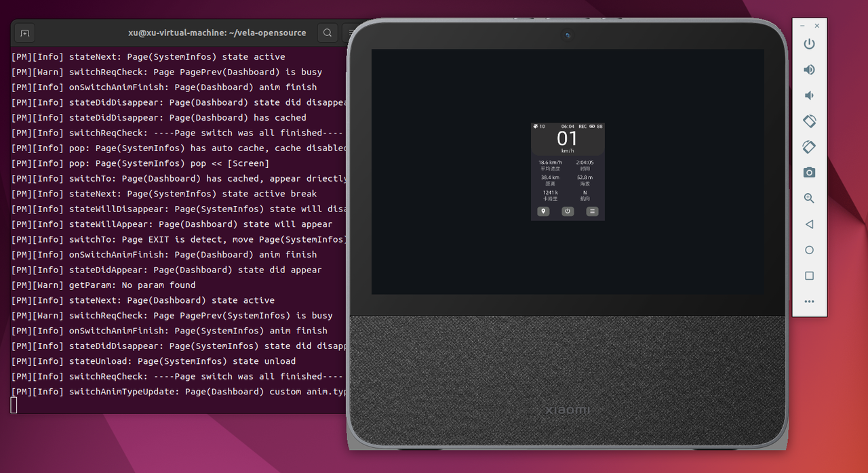Click the terminal title xu@xu-virtual-machine
This screenshot has height=473, width=868.
[217, 33]
